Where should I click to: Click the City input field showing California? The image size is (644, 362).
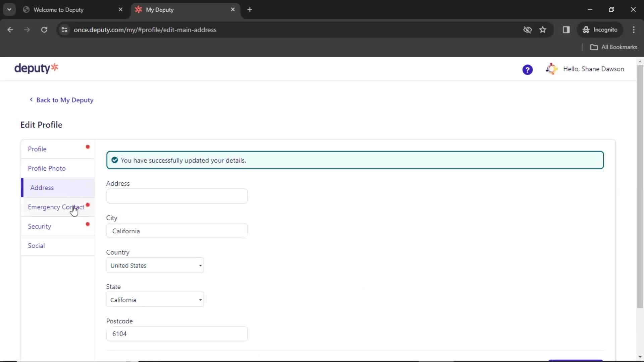[x=177, y=231]
